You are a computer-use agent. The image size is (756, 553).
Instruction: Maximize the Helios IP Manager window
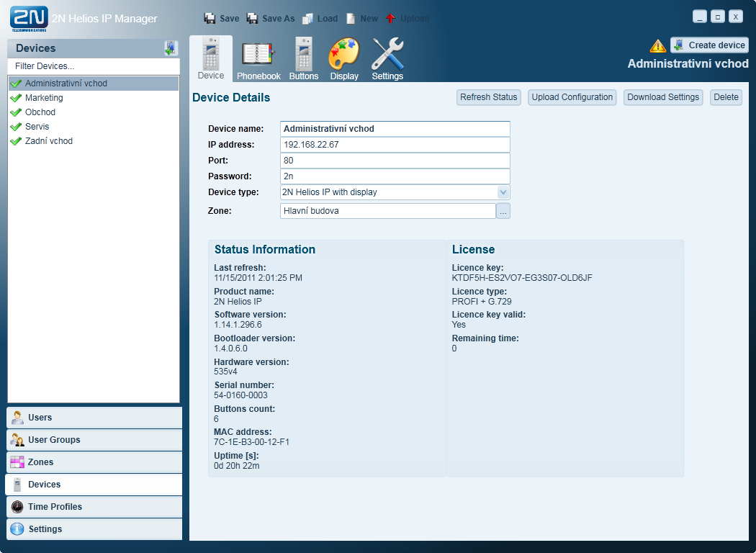pos(717,17)
